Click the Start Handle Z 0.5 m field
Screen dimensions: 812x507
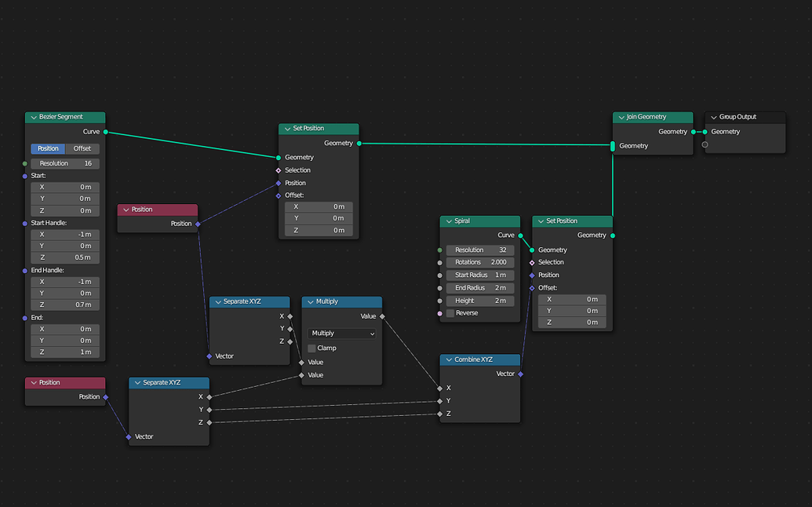click(x=65, y=257)
